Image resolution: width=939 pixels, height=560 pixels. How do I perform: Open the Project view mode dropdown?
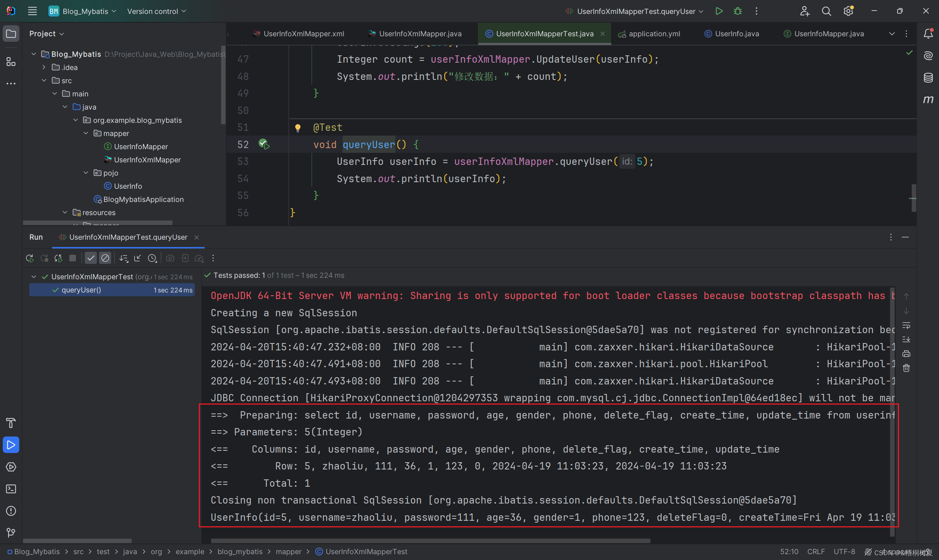47,34
